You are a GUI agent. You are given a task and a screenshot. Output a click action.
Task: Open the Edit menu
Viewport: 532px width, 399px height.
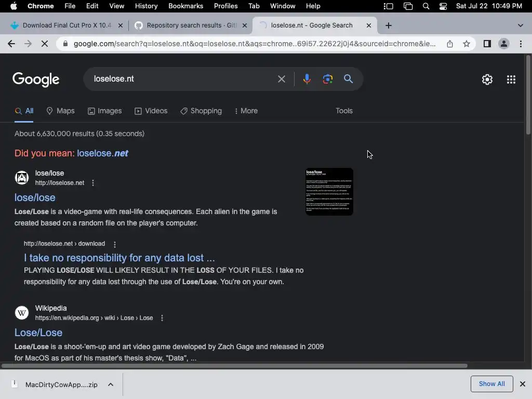pyautogui.click(x=92, y=6)
